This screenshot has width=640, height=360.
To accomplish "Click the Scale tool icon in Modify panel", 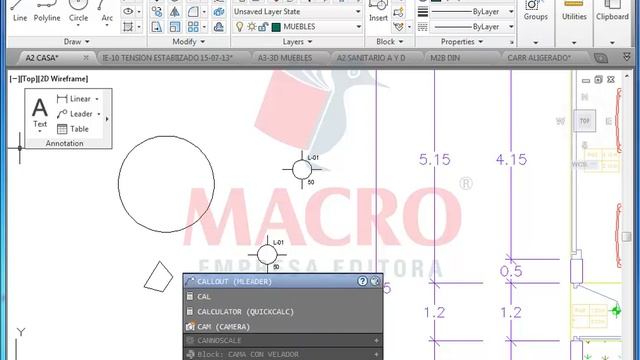I will [x=175, y=27].
